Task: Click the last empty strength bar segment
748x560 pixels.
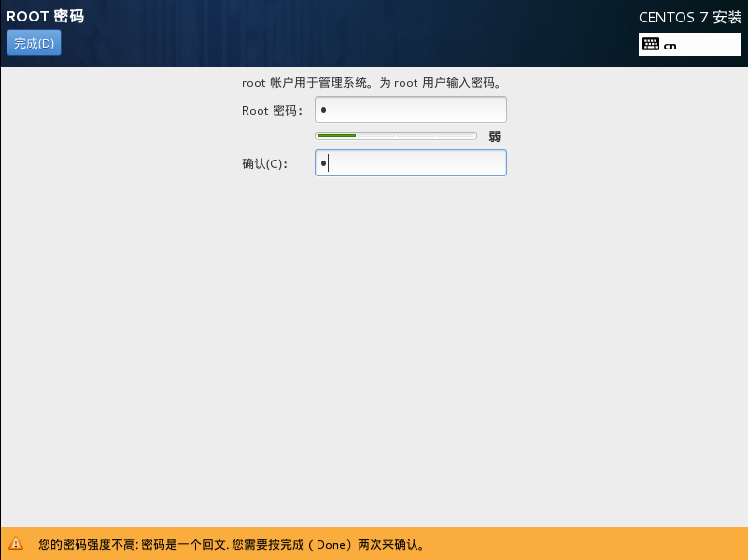Action: [456, 135]
